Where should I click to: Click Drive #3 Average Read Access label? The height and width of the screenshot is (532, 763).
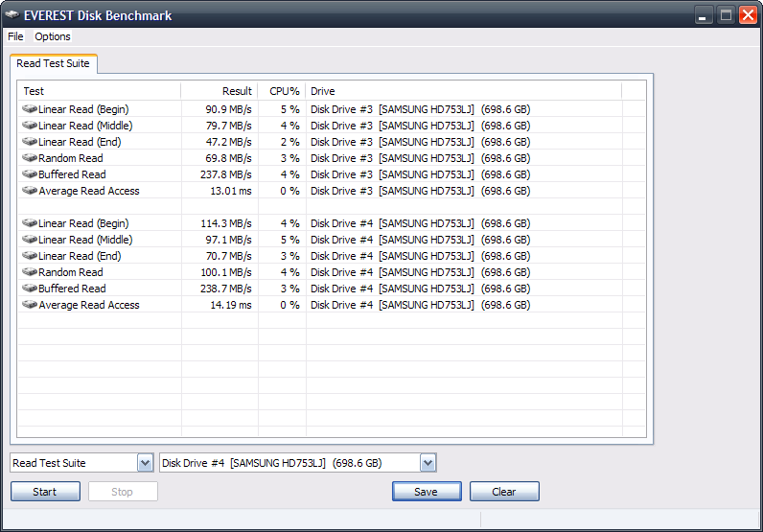(x=89, y=191)
